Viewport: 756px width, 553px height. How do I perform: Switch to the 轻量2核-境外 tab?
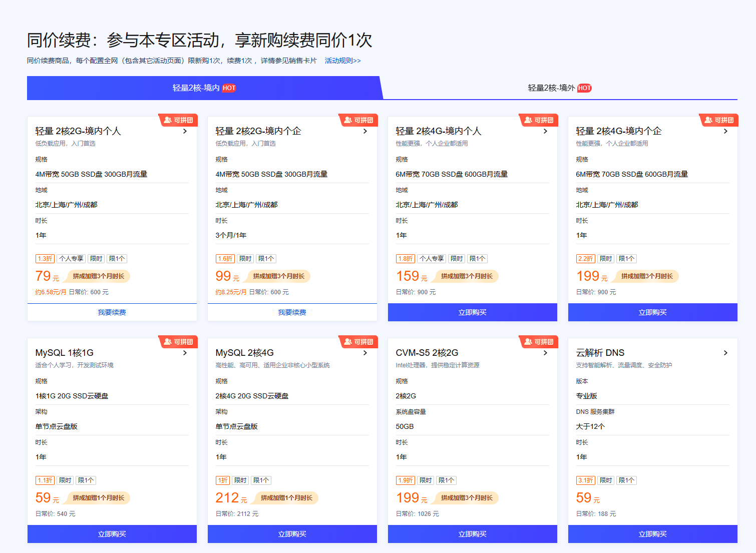560,88
